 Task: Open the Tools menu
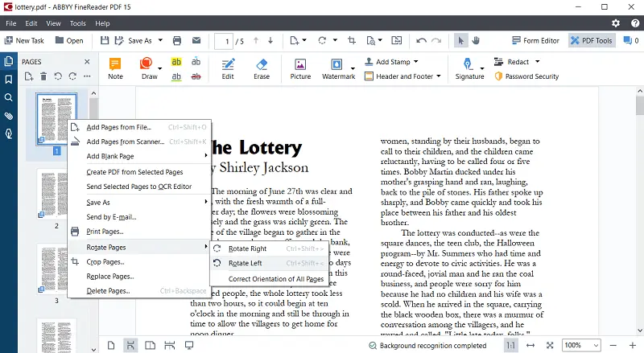pos(77,23)
